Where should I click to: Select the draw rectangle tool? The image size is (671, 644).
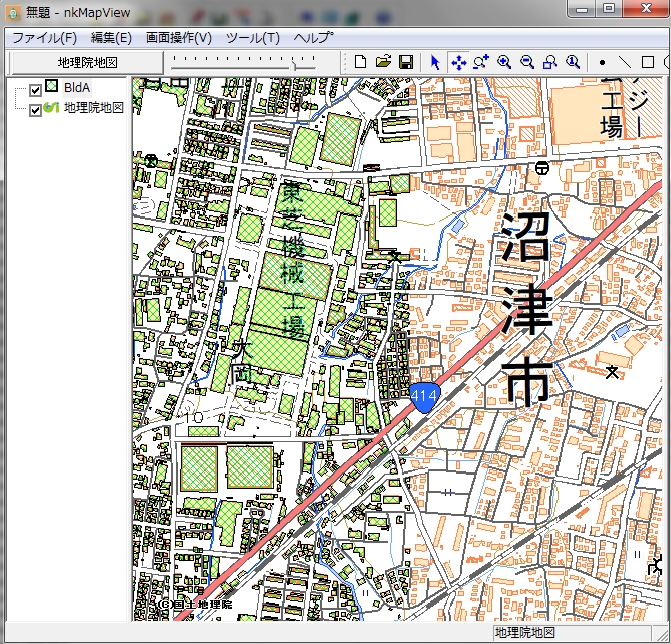tap(648, 62)
